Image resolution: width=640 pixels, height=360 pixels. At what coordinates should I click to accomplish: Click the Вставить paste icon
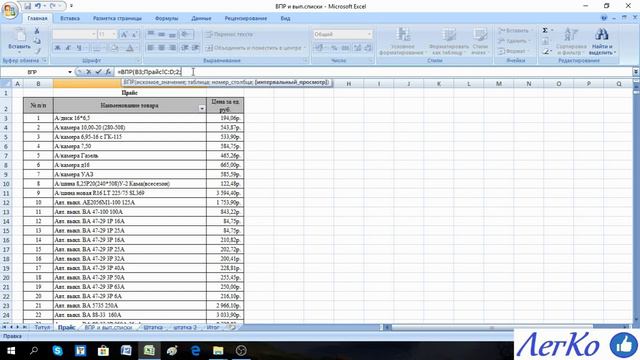point(19,36)
